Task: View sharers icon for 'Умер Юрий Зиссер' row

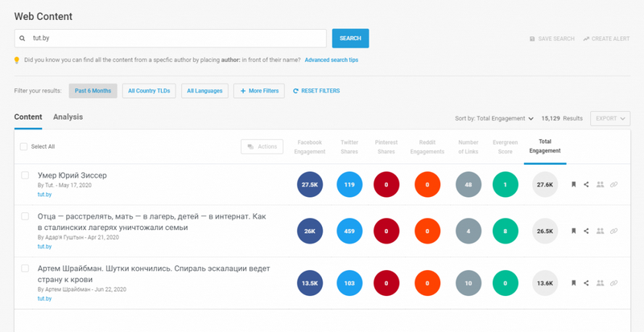Action: click(600, 184)
